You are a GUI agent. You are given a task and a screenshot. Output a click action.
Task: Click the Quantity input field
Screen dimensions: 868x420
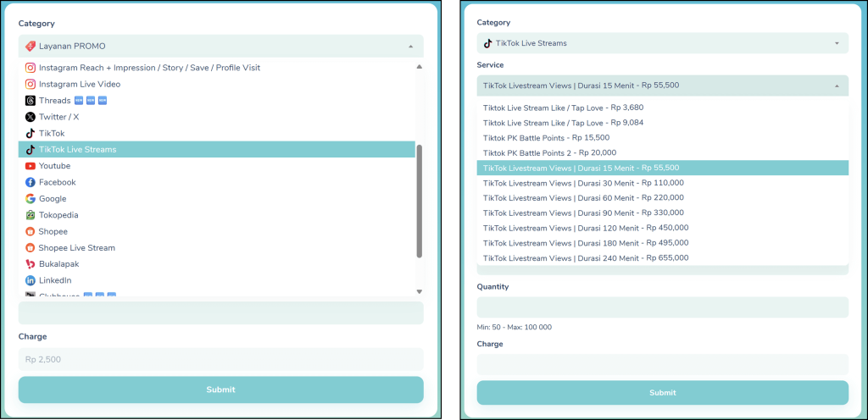pyautogui.click(x=662, y=307)
